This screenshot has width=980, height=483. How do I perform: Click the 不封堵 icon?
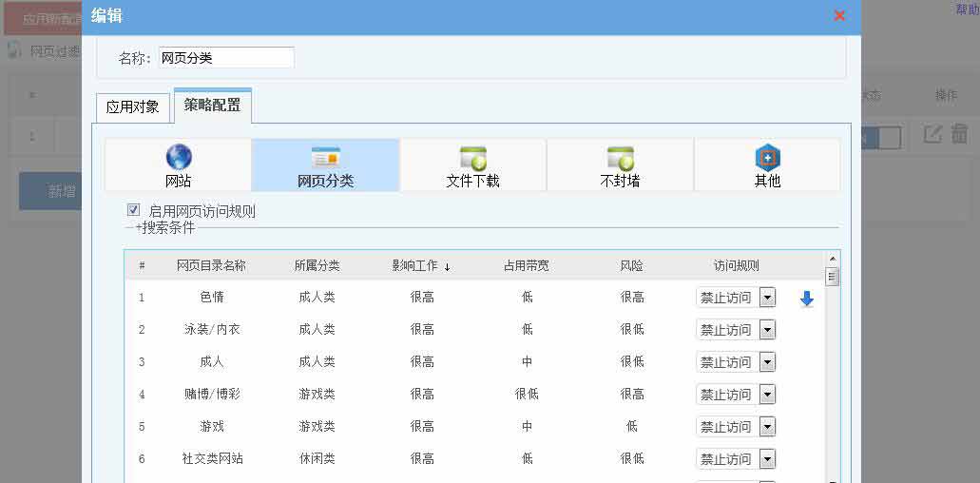(620, 158)
